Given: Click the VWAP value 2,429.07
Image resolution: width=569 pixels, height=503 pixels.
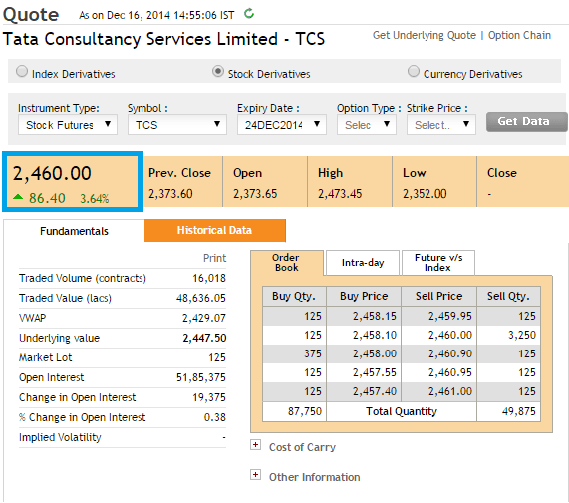Looking at the screenshot, I should click(x=204, y=318).
